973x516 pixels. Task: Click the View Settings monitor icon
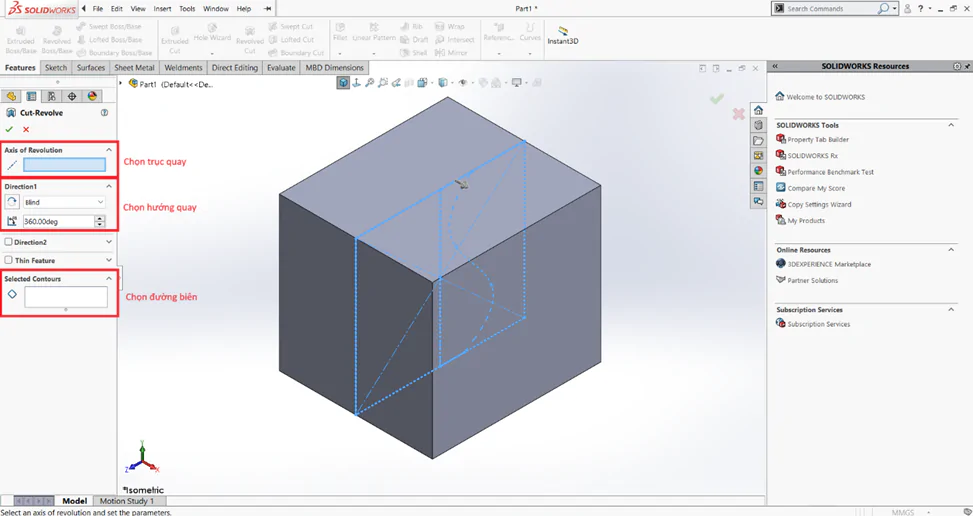click(x=516, y=82)
